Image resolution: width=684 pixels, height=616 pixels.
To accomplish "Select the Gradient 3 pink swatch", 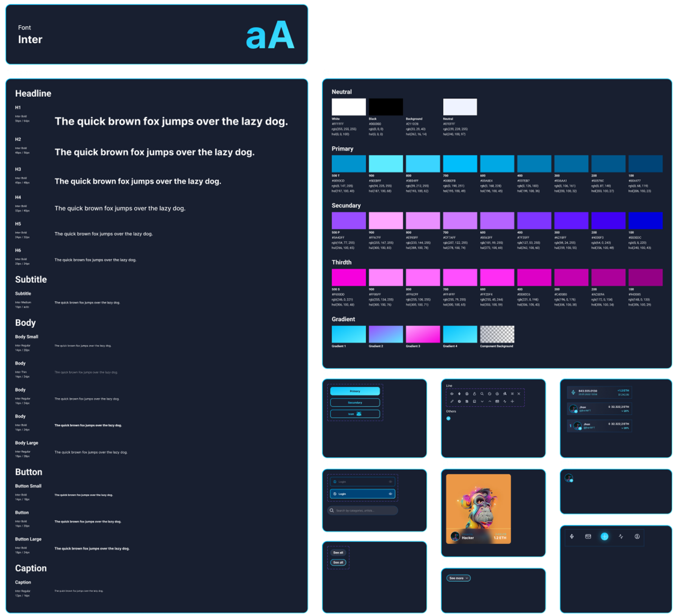I will [423, 334].
